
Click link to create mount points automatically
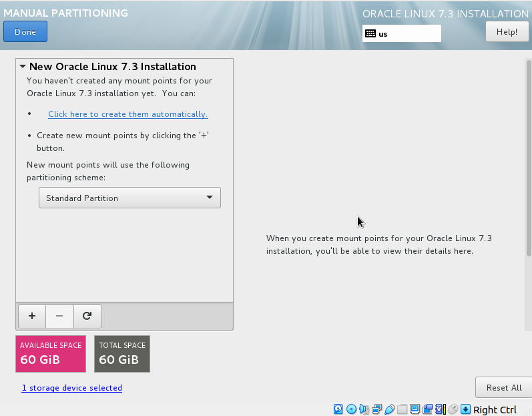[x=128, y=114]
